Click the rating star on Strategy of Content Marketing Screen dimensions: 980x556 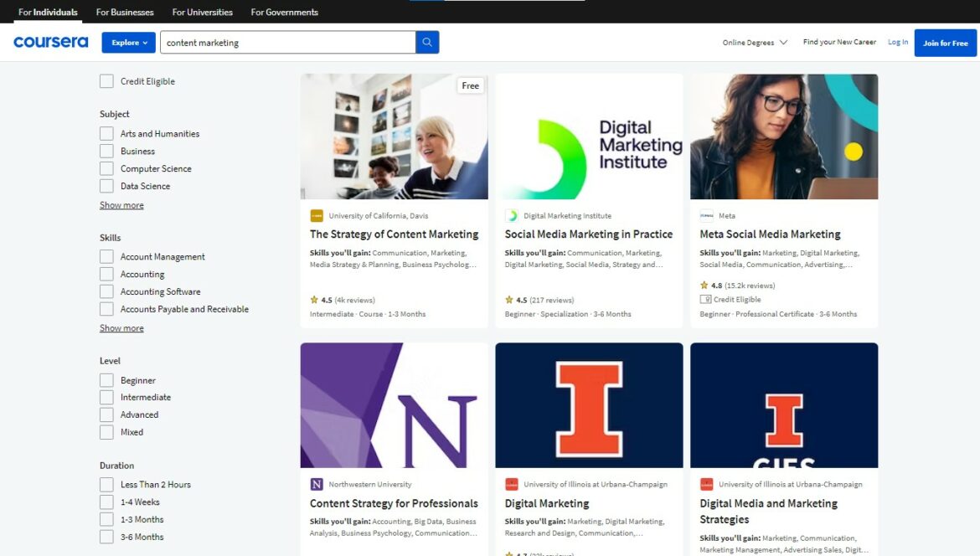coord(314,300)
